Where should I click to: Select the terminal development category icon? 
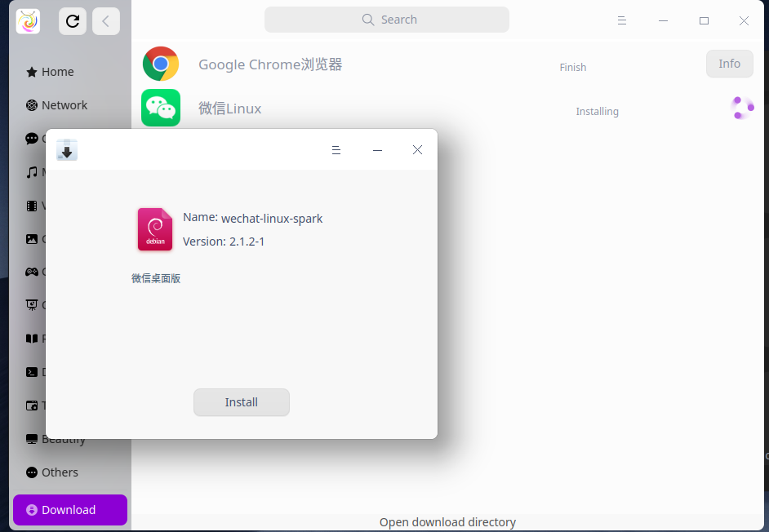click(x=32, y=372)
